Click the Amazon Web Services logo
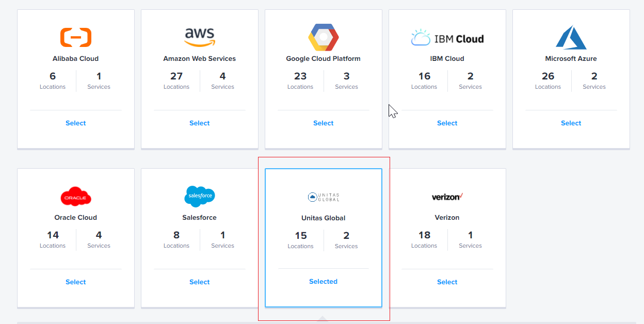This screenshot has width=644, height=324. (x=200, y=37)
